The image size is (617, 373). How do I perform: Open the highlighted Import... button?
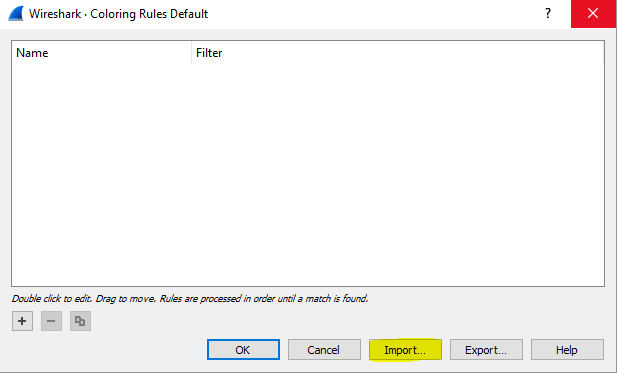(x=405, y=350)
